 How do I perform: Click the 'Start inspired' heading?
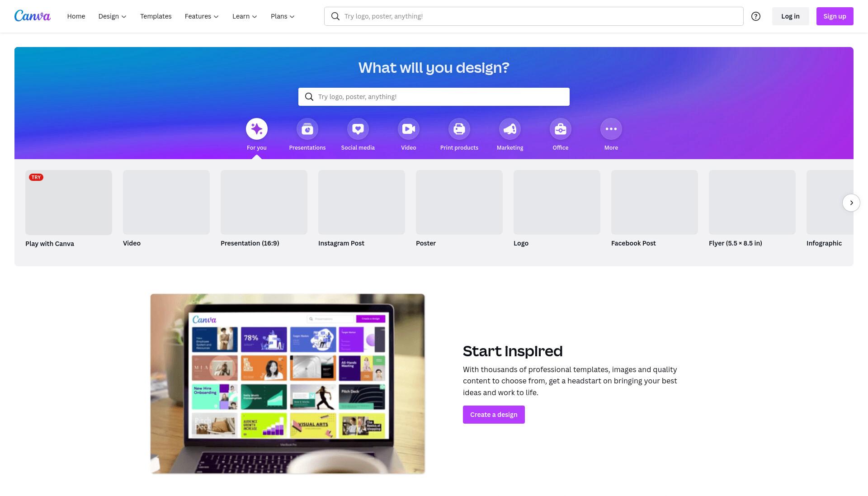513,351
